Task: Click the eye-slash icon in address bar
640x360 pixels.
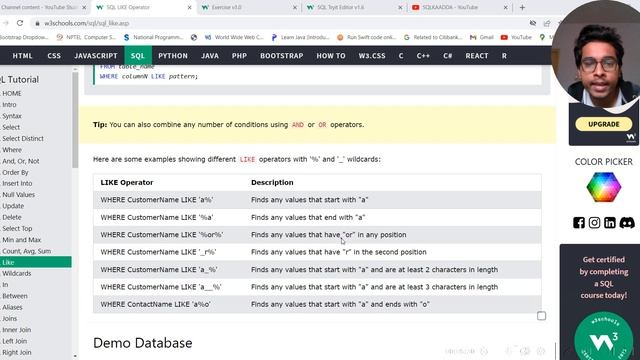Action: [x=533, y=23]
